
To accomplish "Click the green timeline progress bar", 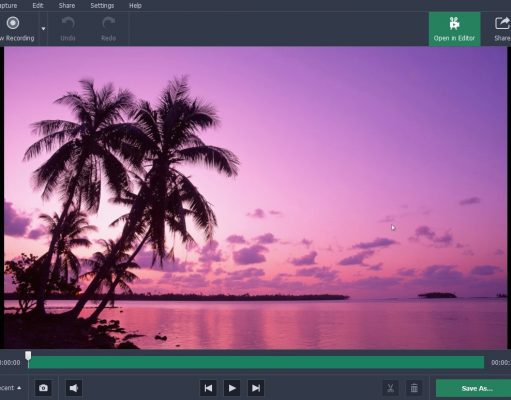I will click(x=256, y=362).
